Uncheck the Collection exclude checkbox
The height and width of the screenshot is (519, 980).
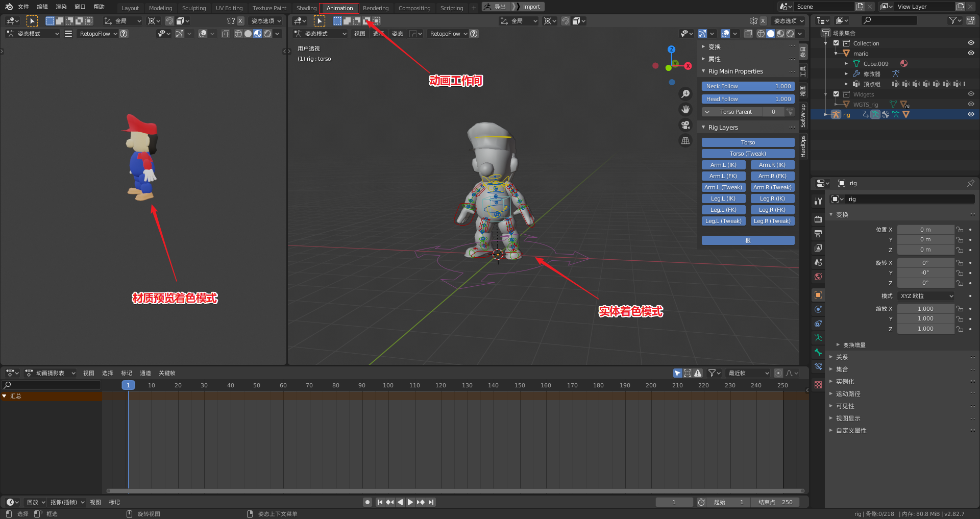[x=836, y=43]
